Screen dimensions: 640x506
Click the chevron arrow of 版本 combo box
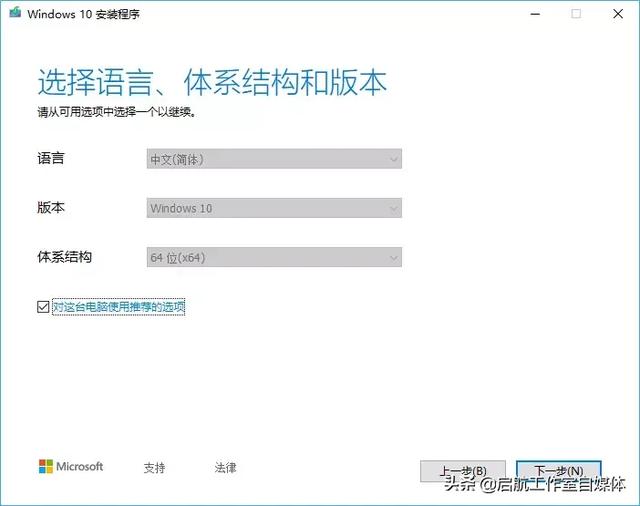[x=393, y=209]
